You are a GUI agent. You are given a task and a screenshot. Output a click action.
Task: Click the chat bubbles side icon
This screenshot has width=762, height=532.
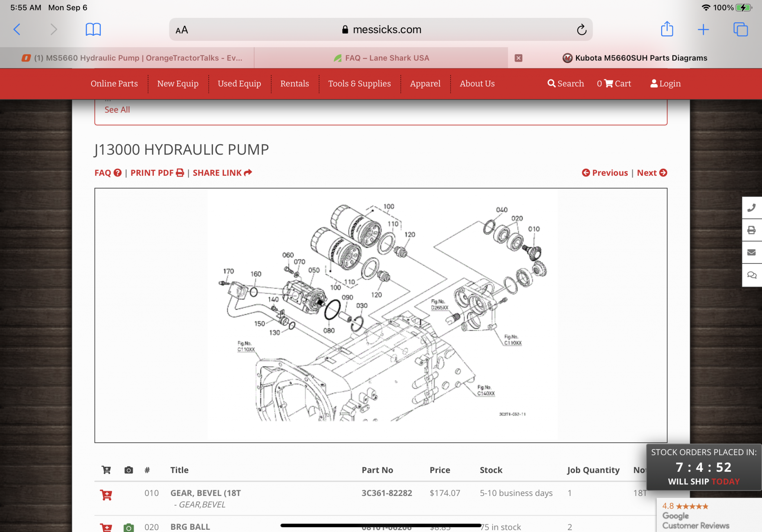[752, 275]
